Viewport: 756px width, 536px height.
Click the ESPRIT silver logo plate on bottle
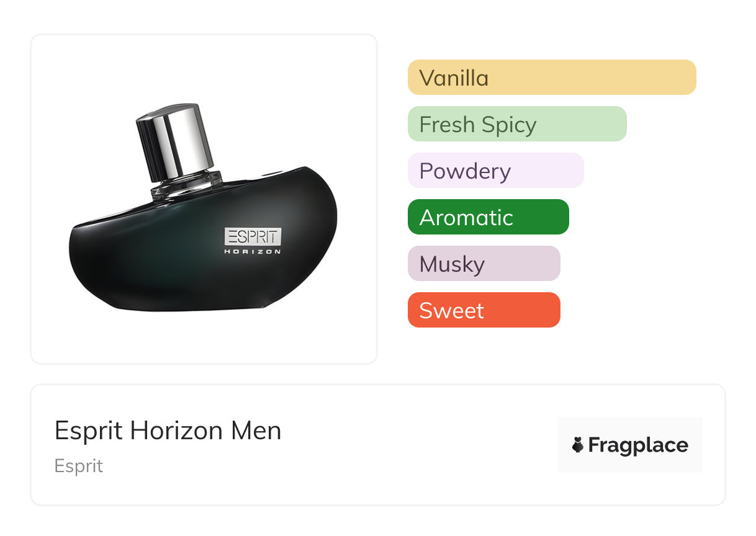[x=253, y=236]
